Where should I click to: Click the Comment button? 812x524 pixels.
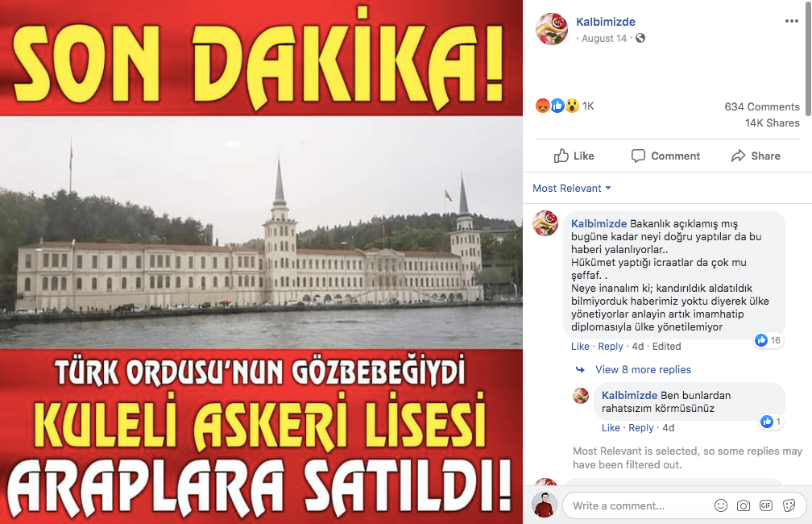click(x=665, y=156)
